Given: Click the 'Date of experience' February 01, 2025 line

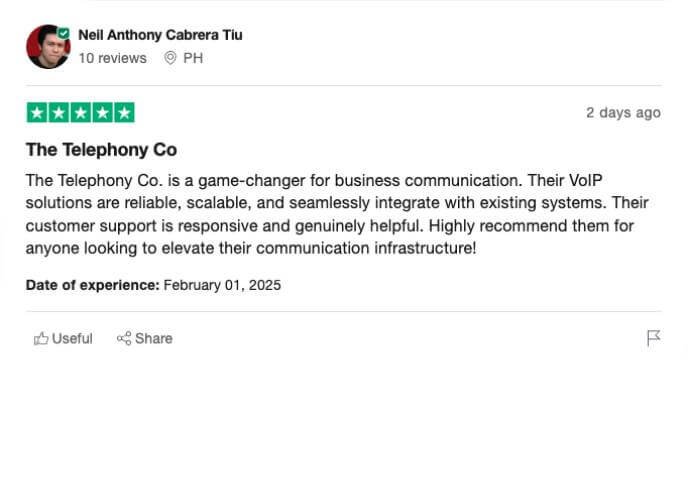Looking at the screenshot, I should tap(153, 285).
